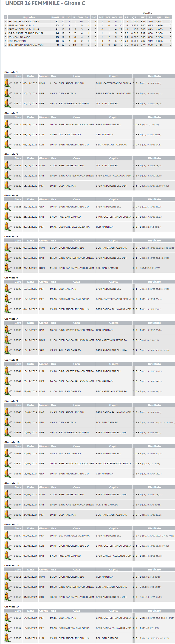The height and width of the screenshot is (644, 175).
Task: Click result 3 - 2 of match 00847
Action: click(x=138, y=423)
